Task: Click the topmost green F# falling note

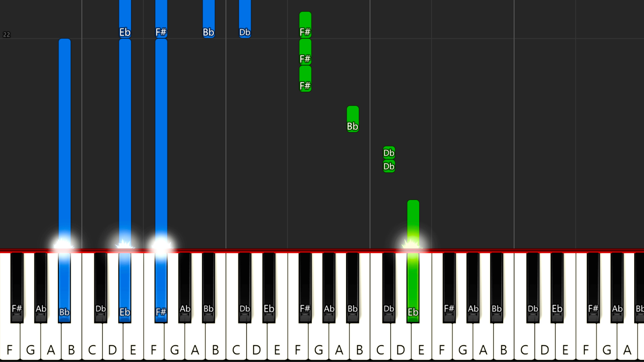Action: point(305,25)
